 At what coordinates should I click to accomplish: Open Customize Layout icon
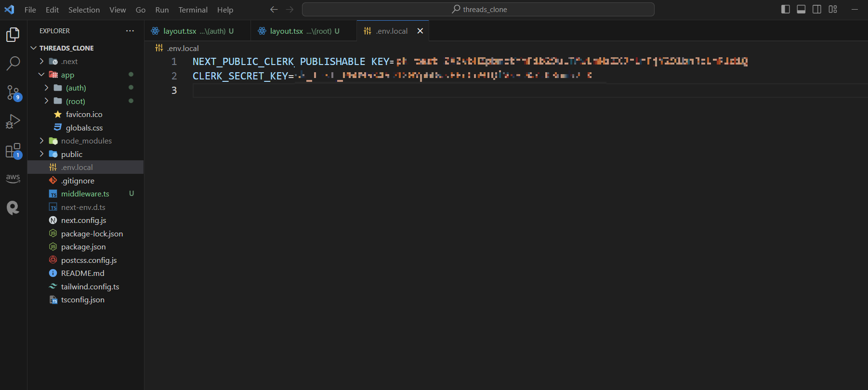pos(833,9)
